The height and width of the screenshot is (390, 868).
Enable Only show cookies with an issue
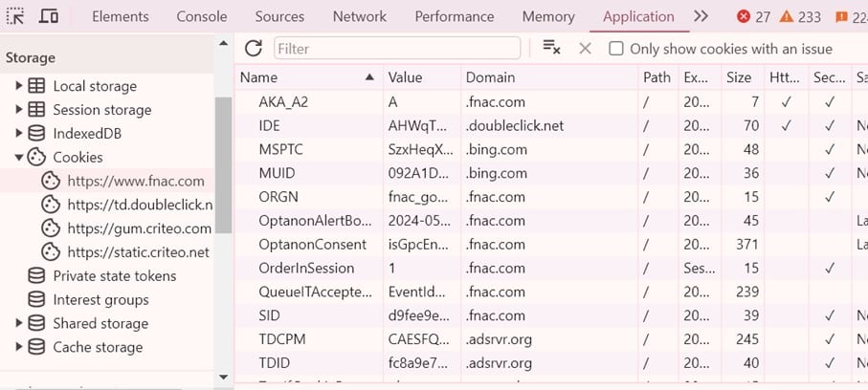615,49
